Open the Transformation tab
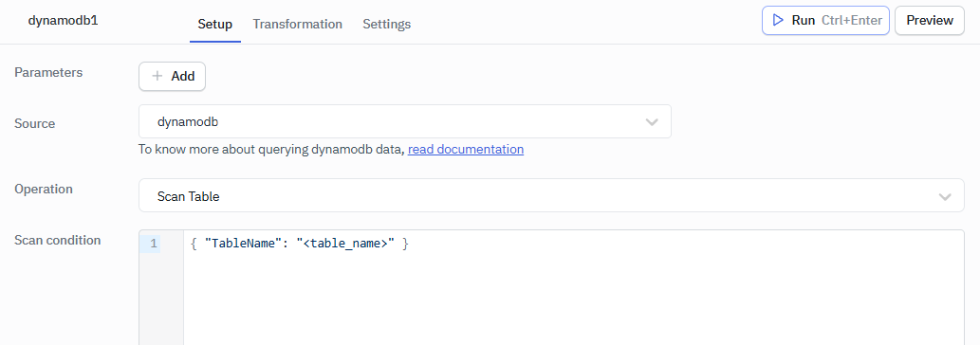980x345 pixels. click(x=298, y=25)
